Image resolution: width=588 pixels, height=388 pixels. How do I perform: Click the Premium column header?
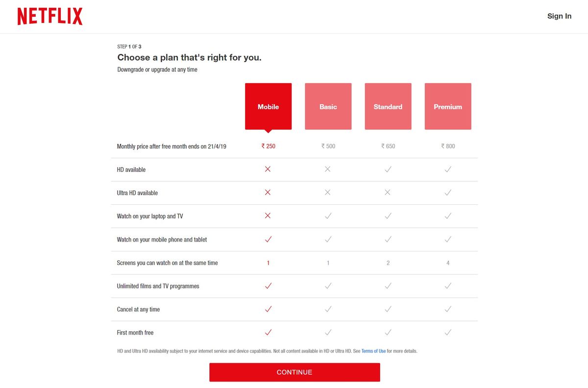tap(447, 106)
